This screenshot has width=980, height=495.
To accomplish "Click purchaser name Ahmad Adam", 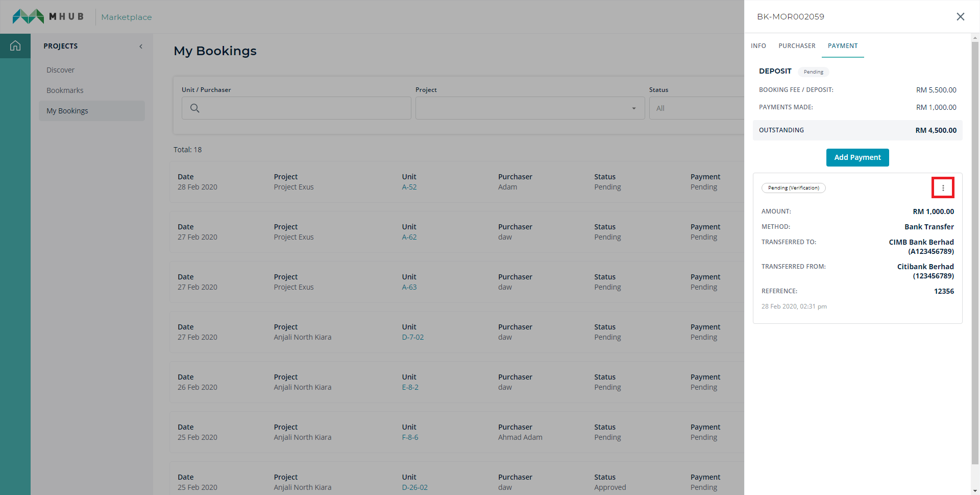I will (x=520, y=437).
